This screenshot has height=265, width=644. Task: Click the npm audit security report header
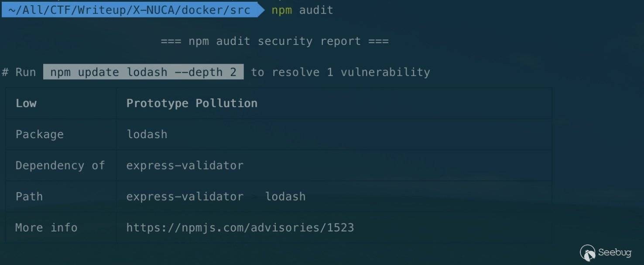tap(274, 41)
